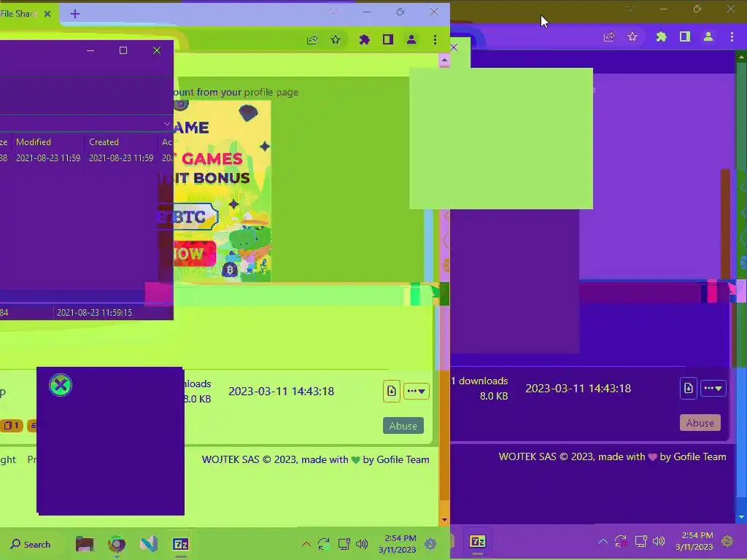This screenshot has width=747, height=560.
Task: Show hidden tray icons in purple taskbar
Action: (603, 541)
